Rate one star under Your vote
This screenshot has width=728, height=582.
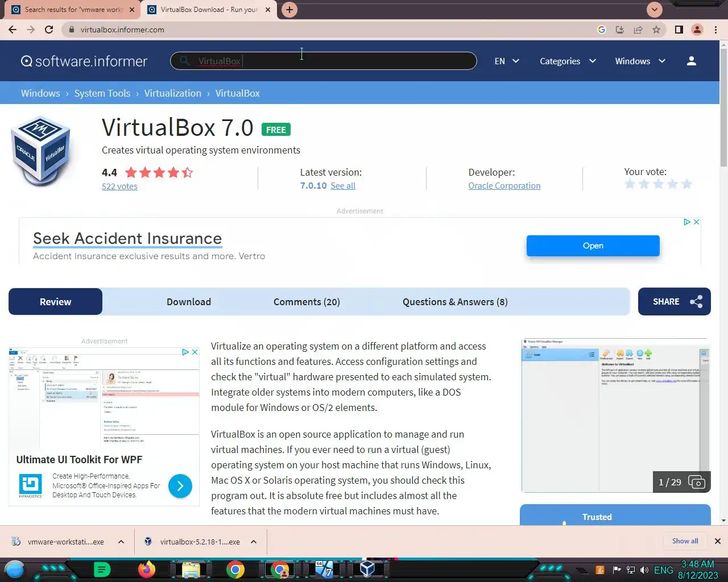click(x=630, y=184)
